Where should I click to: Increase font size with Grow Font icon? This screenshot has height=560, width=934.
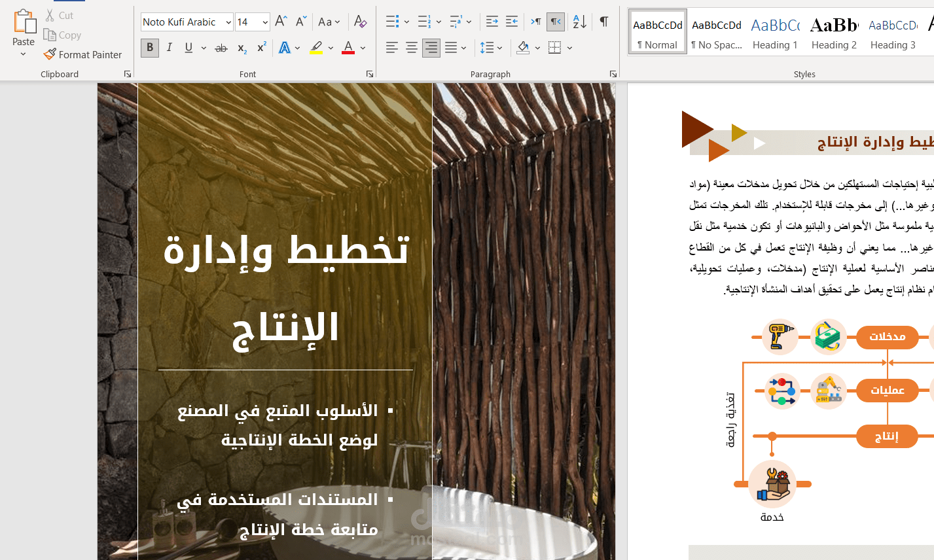281,22
